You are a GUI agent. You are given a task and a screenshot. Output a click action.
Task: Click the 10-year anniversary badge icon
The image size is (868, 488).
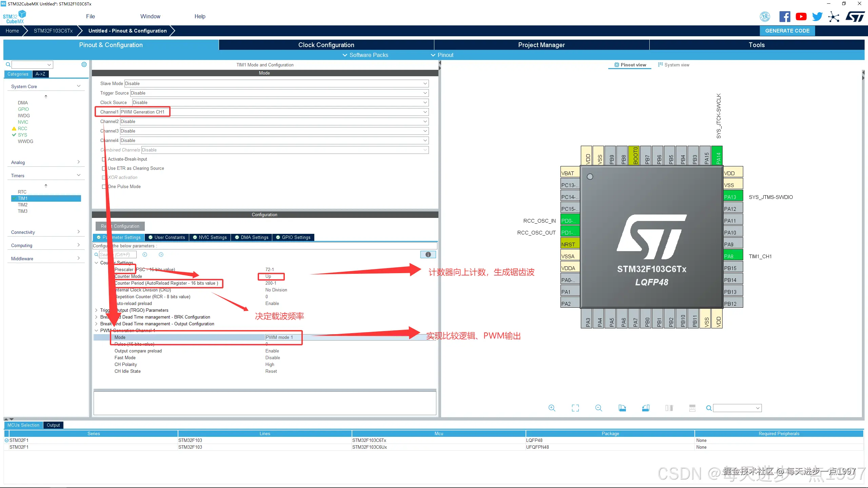click(x=765, y=17)
